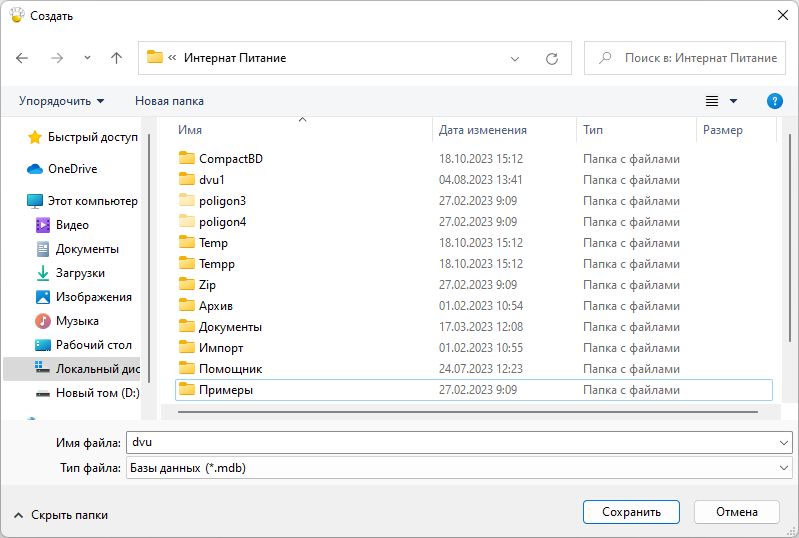Sort by Дата изменения column header
The image size is (799, 538).
click(483, 130)
